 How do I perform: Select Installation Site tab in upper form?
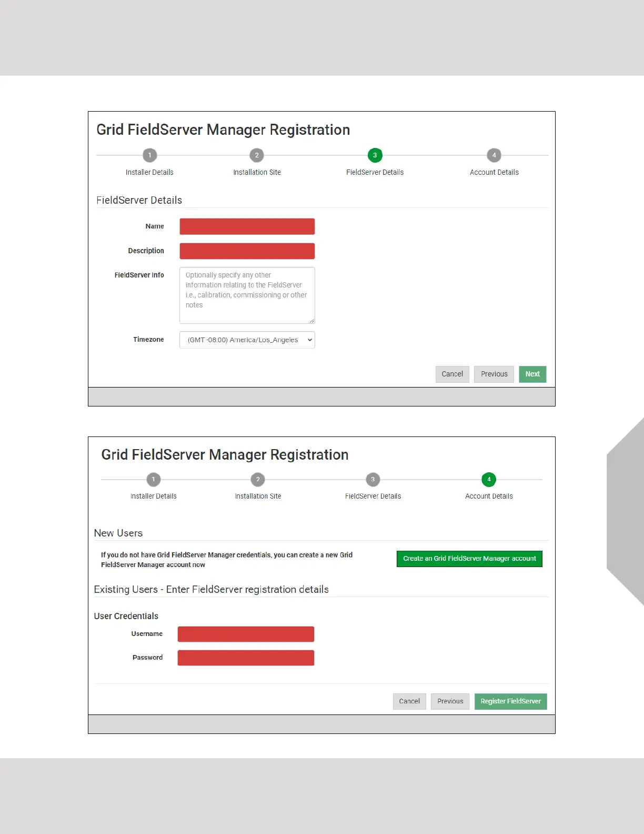tap(257, 172)
